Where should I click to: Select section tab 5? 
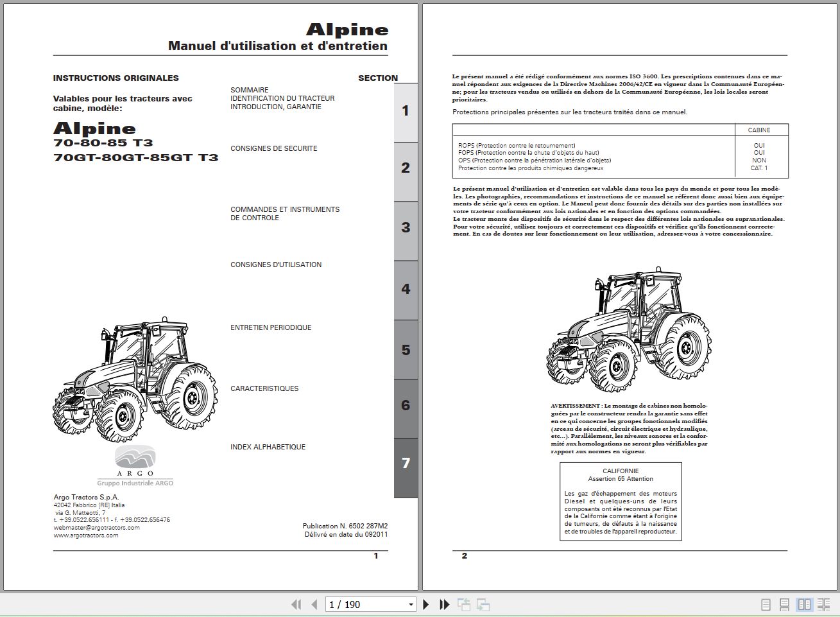click(406, 351)
